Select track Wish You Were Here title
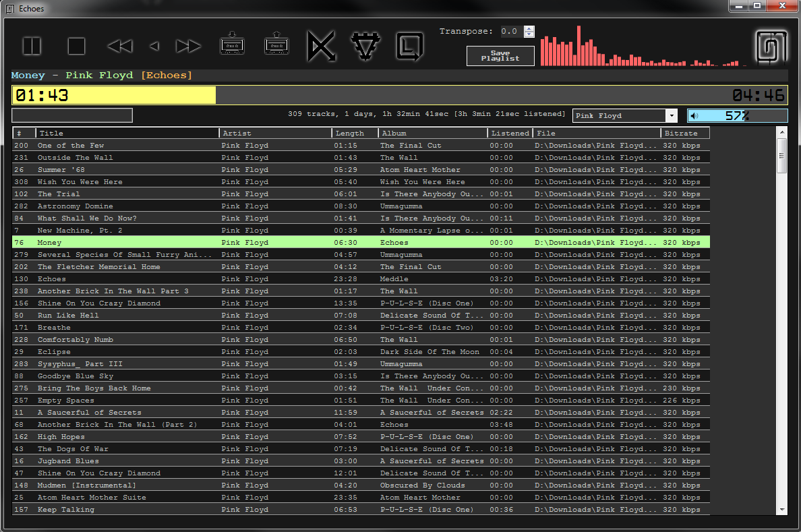The height and width of the screenshot is (532, 801). point(80,182)
